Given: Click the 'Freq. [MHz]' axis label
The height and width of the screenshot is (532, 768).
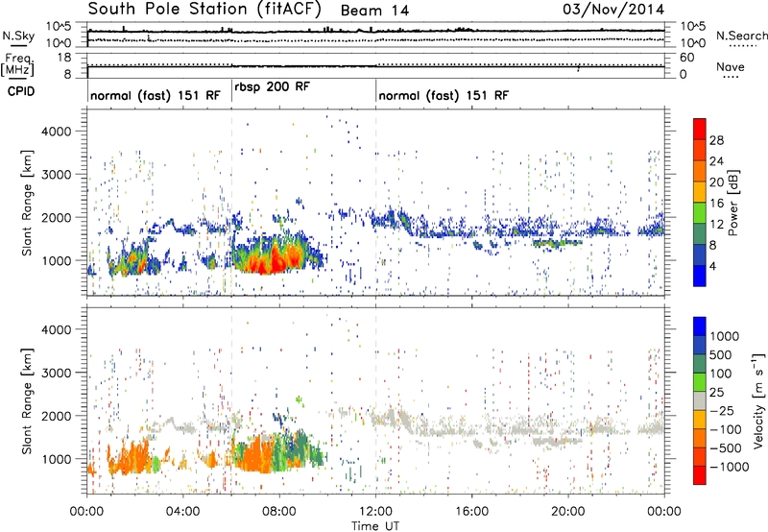Looking at the screenshot, I should (17, 65).
